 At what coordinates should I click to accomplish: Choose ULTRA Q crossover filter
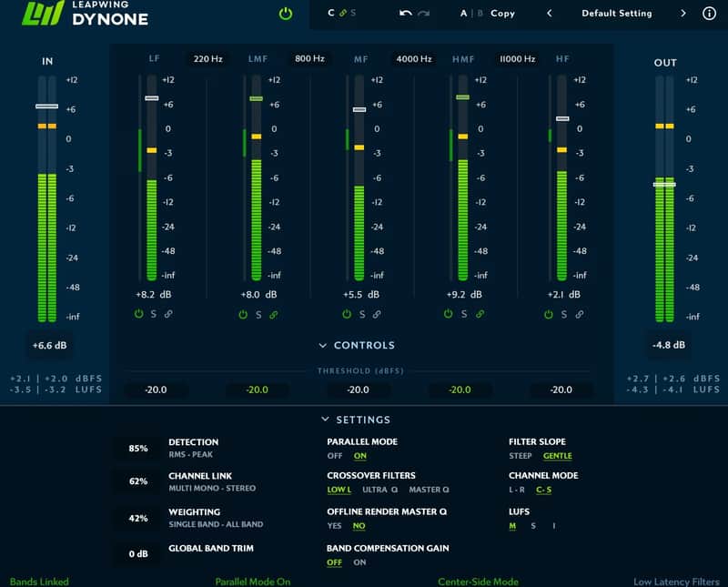pos(379,490)
